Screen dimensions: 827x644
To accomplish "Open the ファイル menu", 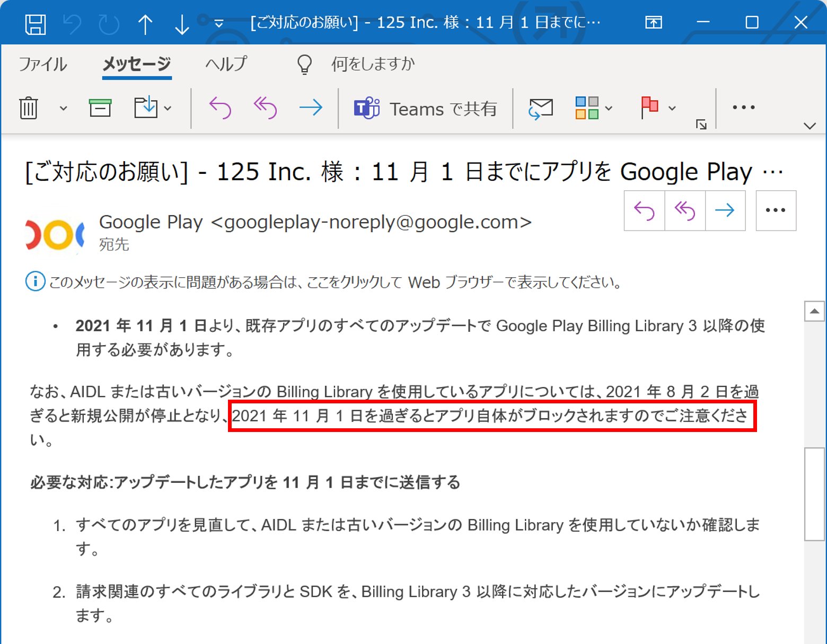I will tap(42, 64).
